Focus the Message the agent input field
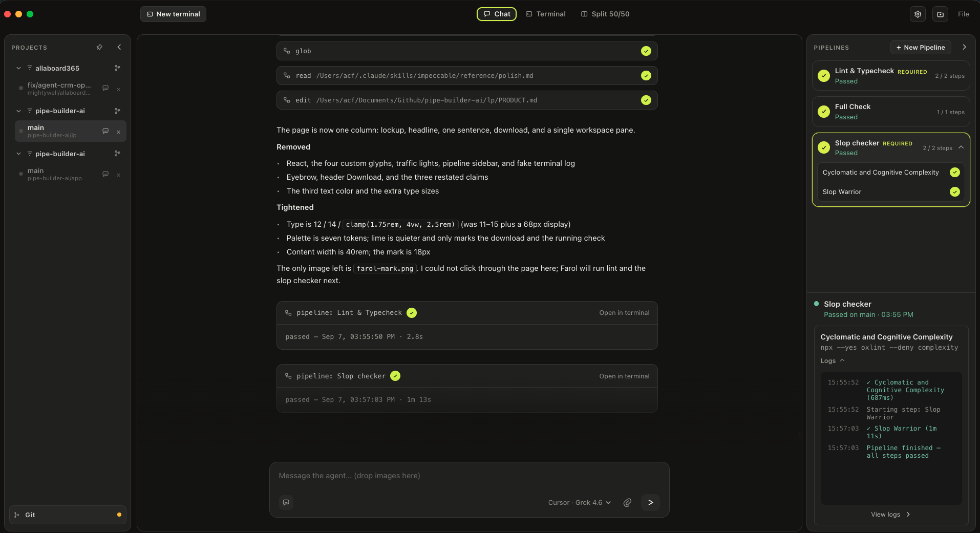The image size is (980, 533). point(469,476)
